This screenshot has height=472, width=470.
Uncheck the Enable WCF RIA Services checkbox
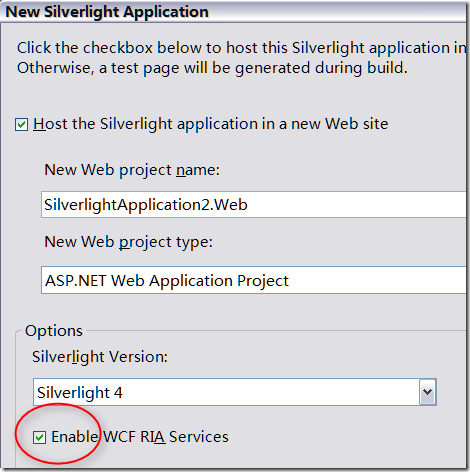coord(39,437)
